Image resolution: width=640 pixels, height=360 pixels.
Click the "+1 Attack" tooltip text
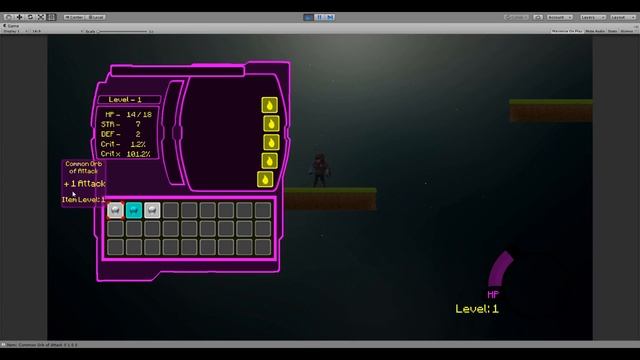pos(85,184)
